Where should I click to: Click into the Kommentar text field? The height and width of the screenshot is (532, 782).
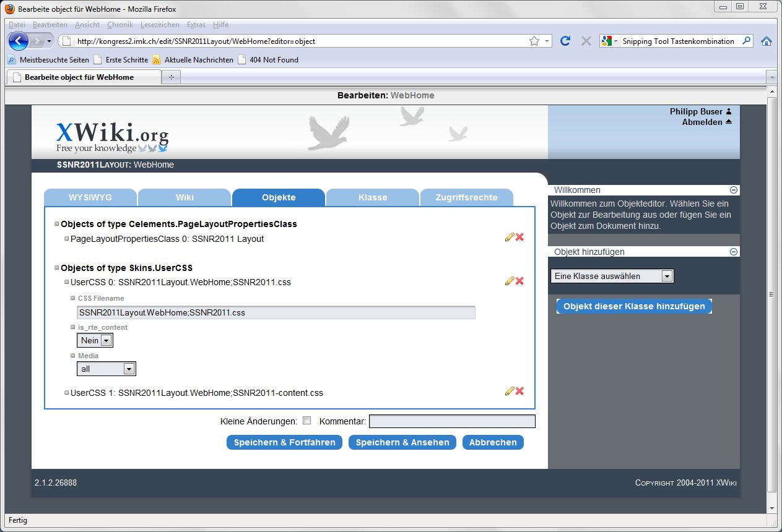pos(452,421)
